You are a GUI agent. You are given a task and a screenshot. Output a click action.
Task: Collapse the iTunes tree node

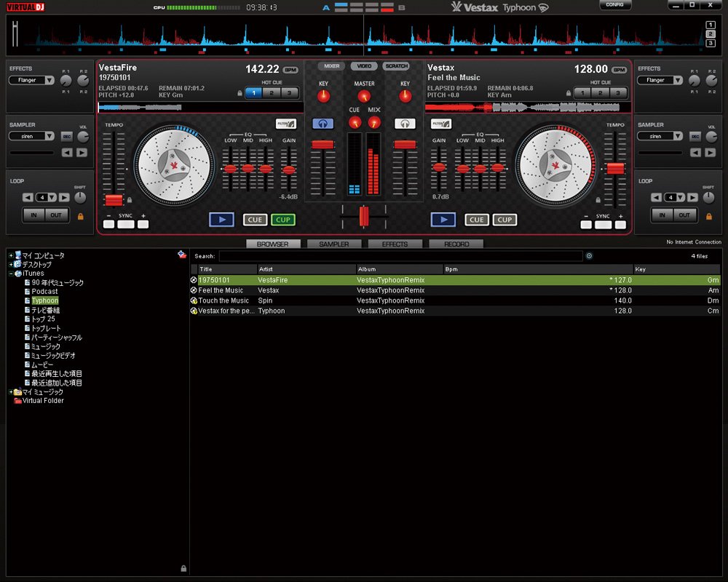tap(11, 274)
